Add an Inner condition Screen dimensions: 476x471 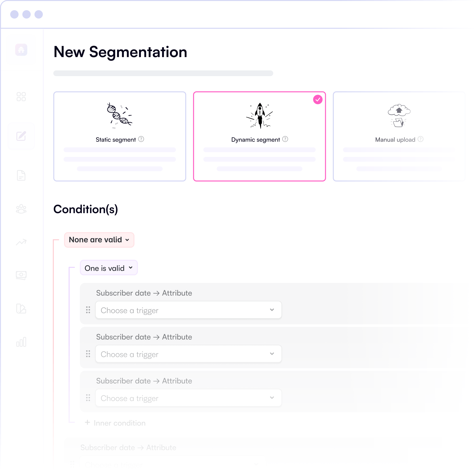pos(115,423)
